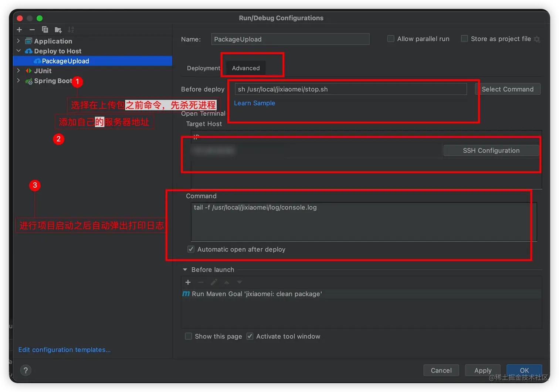The width and height of the screenshot is (559, 392).
Task: Collapse the Deploy to Host node
Action: coord(18,51)
